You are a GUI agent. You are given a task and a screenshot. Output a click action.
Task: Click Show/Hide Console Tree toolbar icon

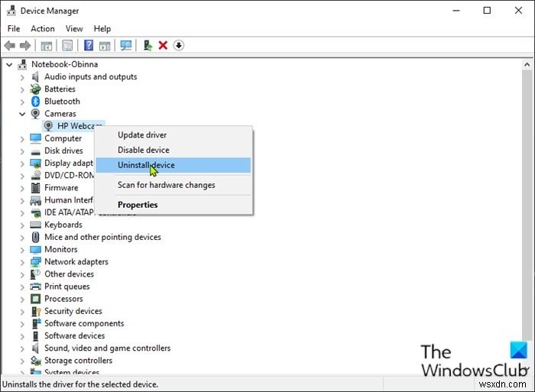point(47,45)
